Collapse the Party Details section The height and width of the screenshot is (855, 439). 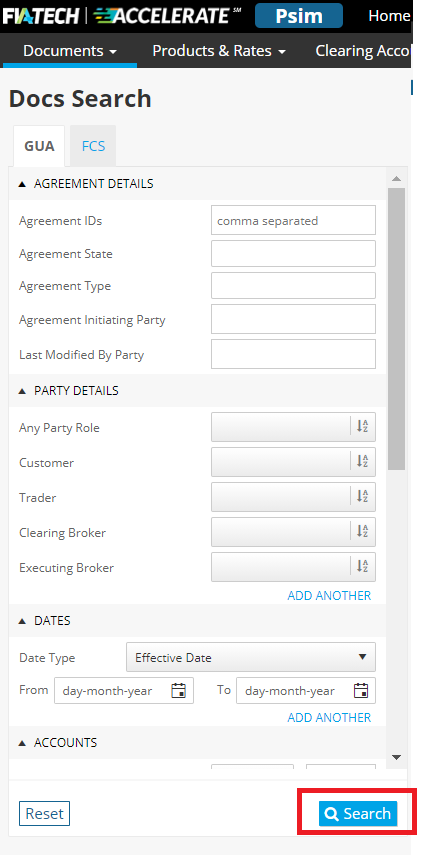click(22, 391)
